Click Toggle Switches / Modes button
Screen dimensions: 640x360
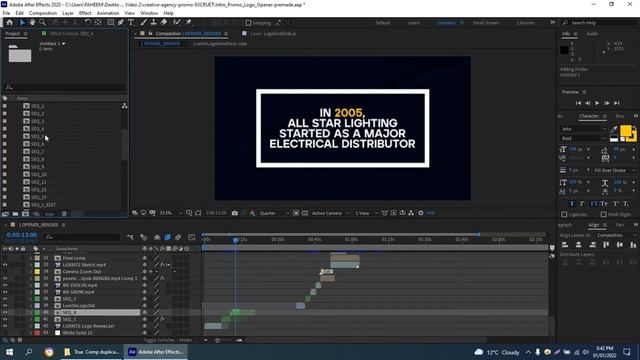click(x=168, y=340)
